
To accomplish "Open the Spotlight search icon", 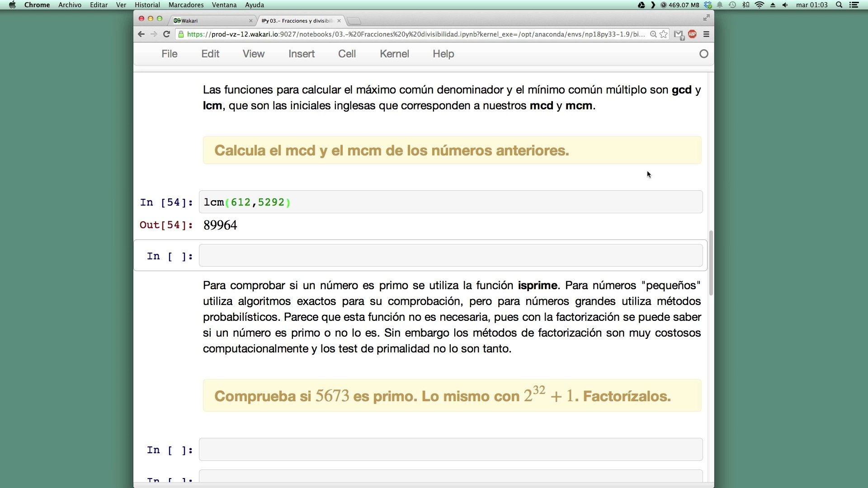I will point(839,5).
